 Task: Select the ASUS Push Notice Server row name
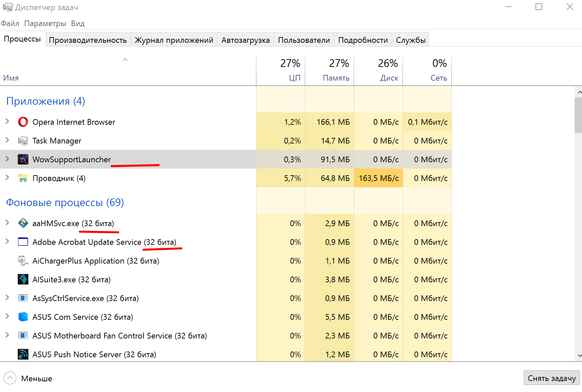coord(94,355)
